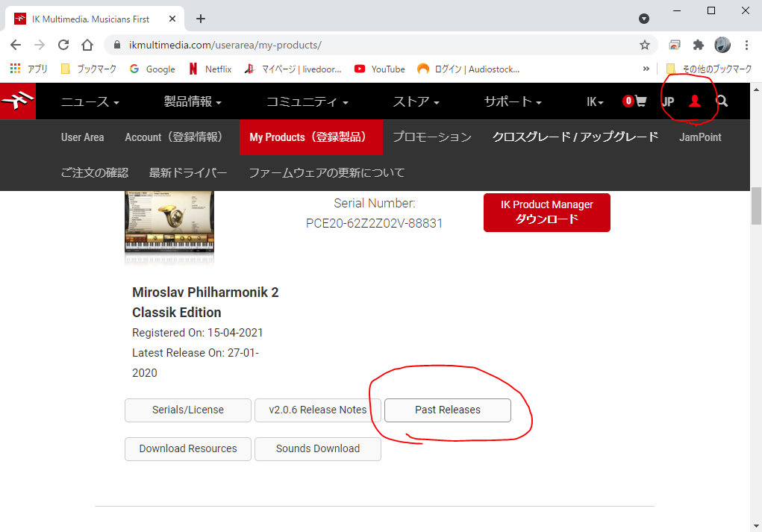Open the ブックマーク folder
762x532 pixels.
[x=89, y=69]
